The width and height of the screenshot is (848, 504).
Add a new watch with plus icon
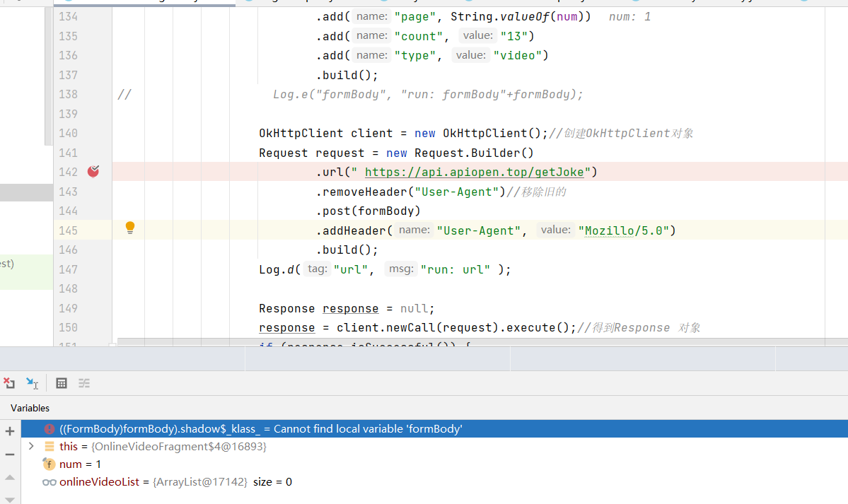10,431
